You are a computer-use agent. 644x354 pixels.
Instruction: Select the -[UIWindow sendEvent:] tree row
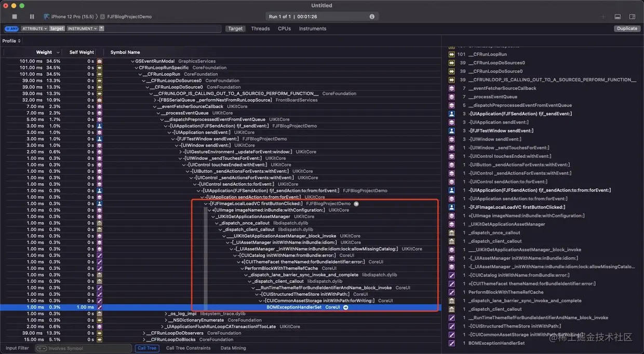tap(221, 145)
